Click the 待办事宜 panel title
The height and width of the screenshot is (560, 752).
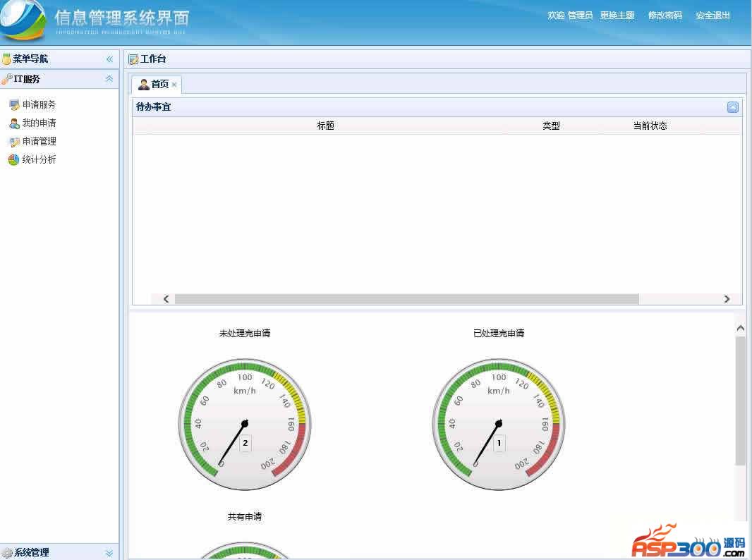pyautogui.click(x=154, y=107)
